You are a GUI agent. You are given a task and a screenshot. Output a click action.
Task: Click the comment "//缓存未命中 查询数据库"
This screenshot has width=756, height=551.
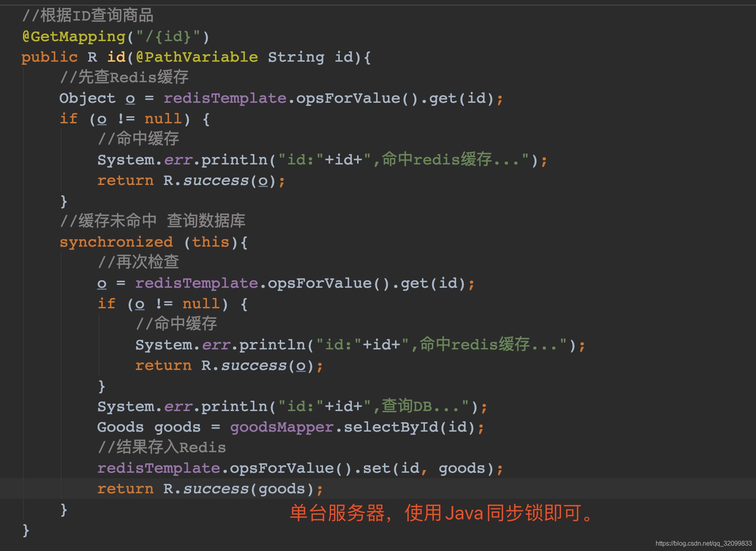coord(152,221)
